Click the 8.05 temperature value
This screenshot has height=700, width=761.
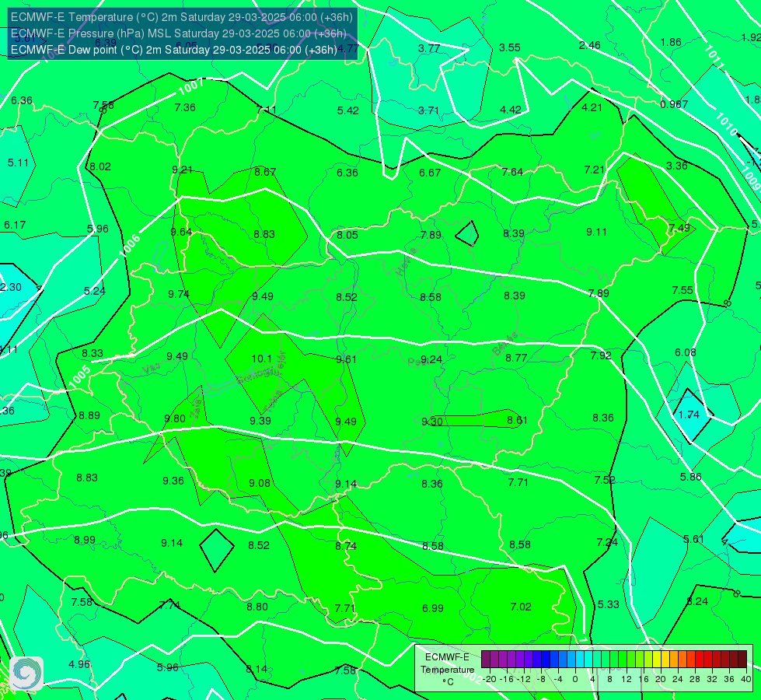coord(347,235)
